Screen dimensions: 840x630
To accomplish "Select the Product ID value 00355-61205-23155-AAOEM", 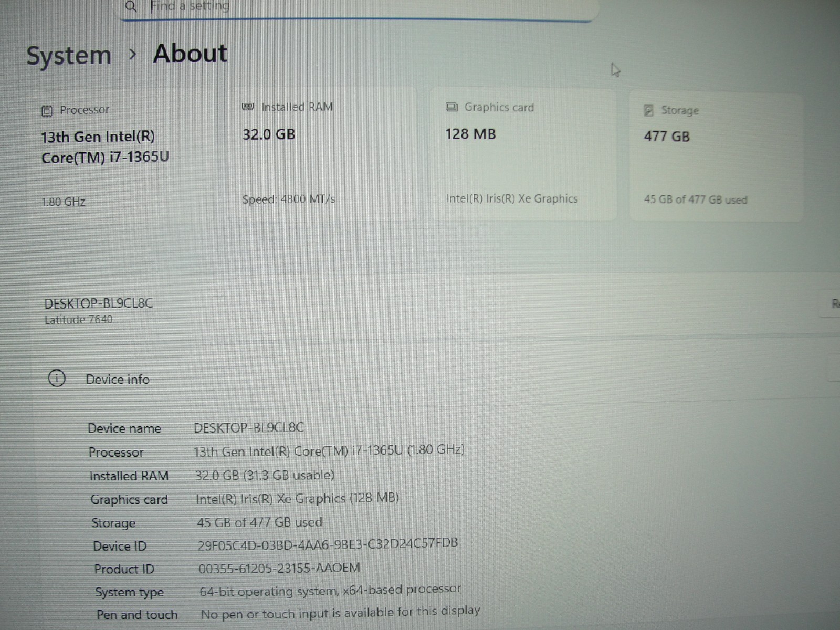I will point(279,568).
